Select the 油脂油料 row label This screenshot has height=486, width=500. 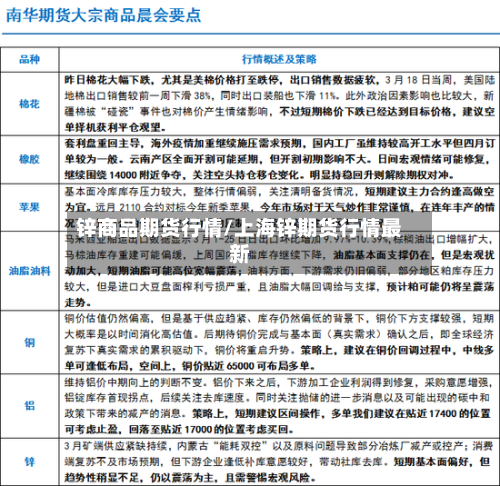[29, 271]
